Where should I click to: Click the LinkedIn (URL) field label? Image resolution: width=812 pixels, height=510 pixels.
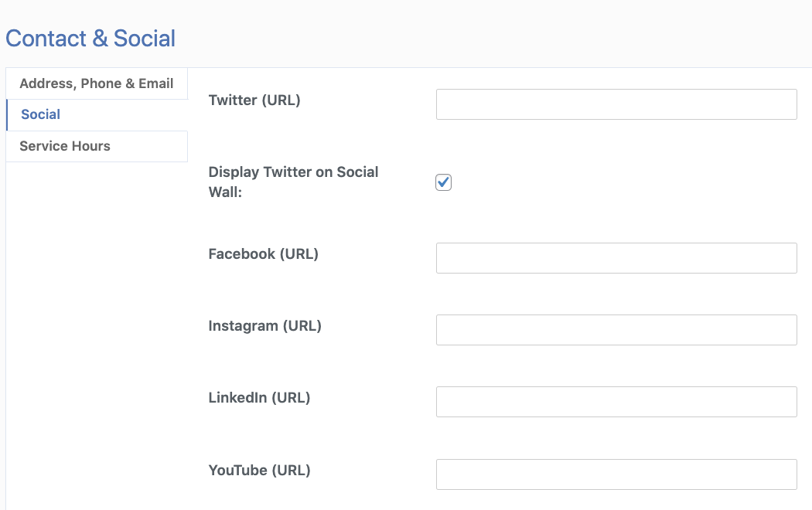[259, 397]
